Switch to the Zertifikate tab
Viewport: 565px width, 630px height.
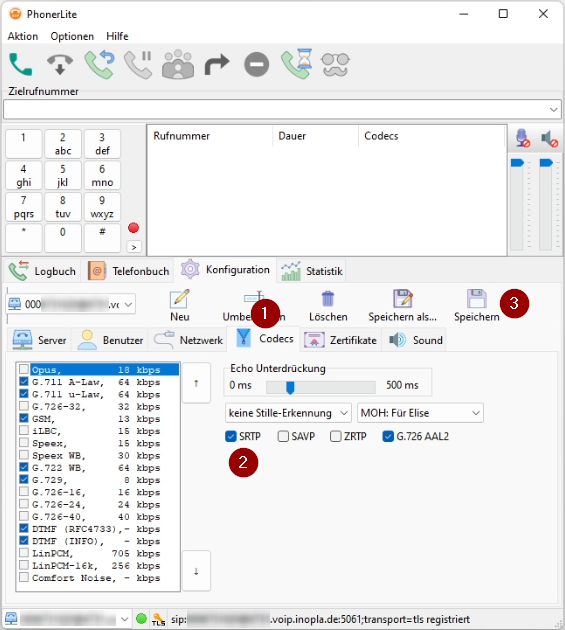[x=340, y=340]
